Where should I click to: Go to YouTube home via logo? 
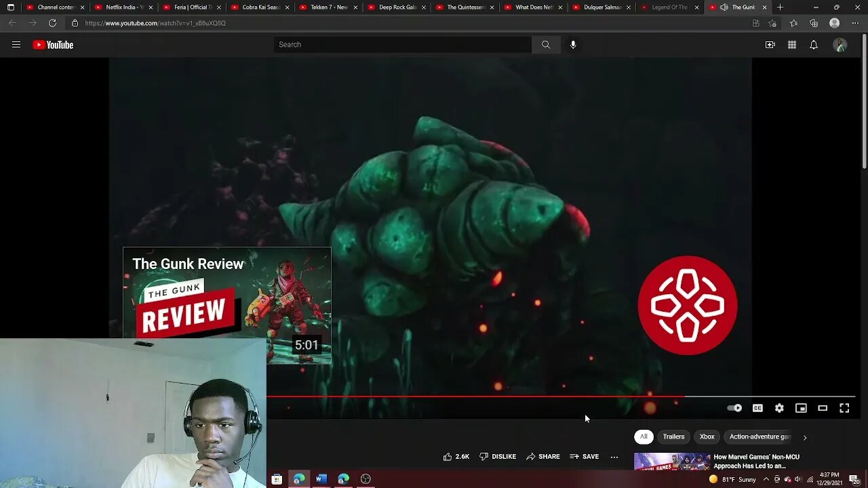(53, 45)
